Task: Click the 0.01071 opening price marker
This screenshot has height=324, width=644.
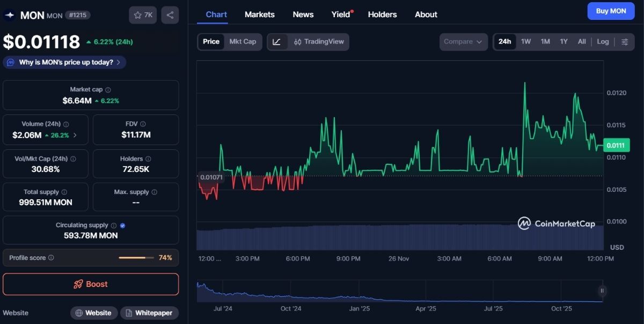Action: point(211,177)
